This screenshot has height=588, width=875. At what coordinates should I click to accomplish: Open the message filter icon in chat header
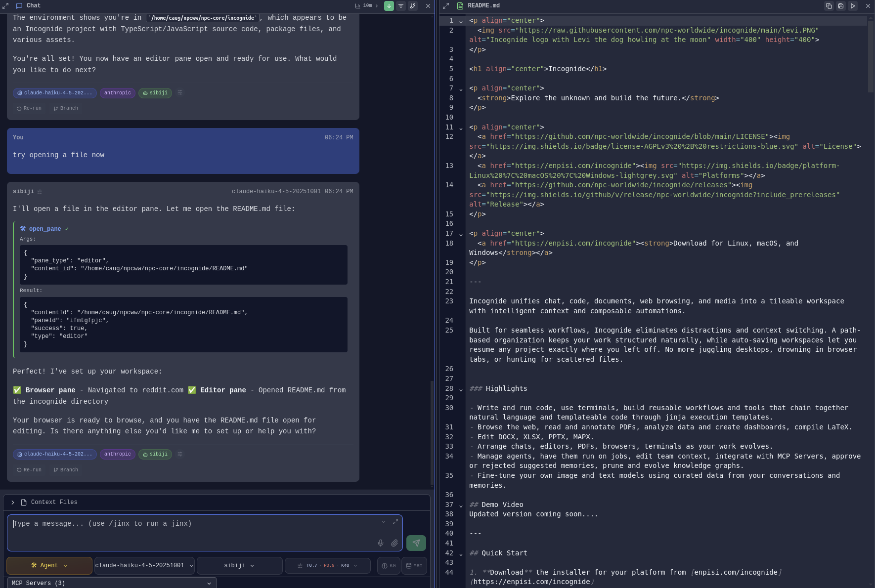(x=401, y=6)
